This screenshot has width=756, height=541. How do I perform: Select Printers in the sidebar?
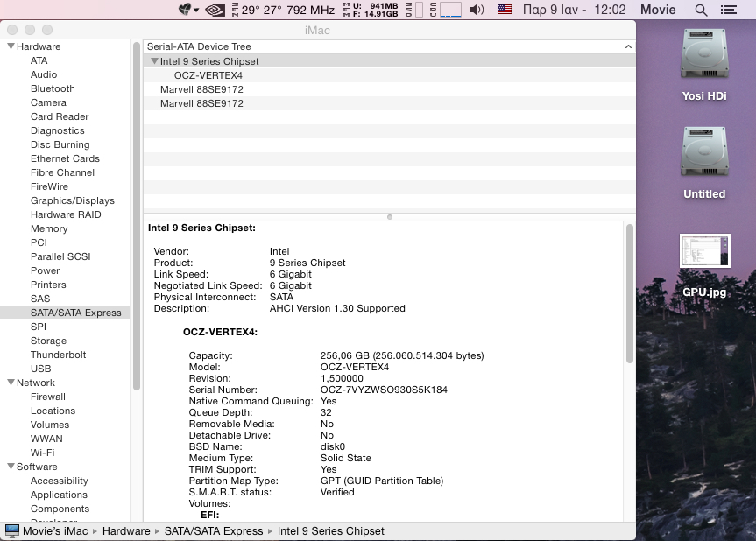[x=48, y=285]
